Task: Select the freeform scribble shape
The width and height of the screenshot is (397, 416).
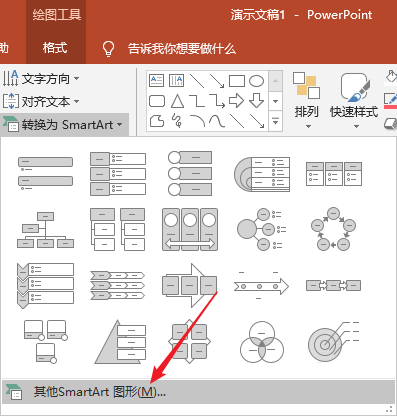Action: (177, 121)
